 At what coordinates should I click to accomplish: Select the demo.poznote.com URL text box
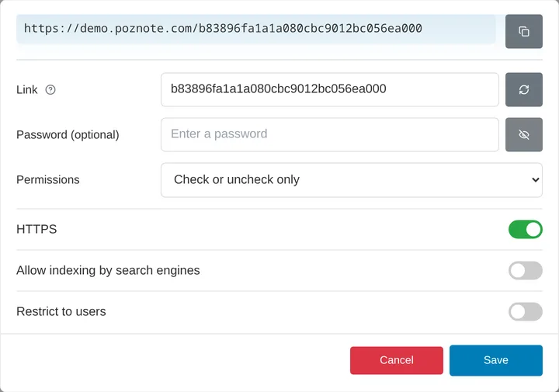(256, 29)
